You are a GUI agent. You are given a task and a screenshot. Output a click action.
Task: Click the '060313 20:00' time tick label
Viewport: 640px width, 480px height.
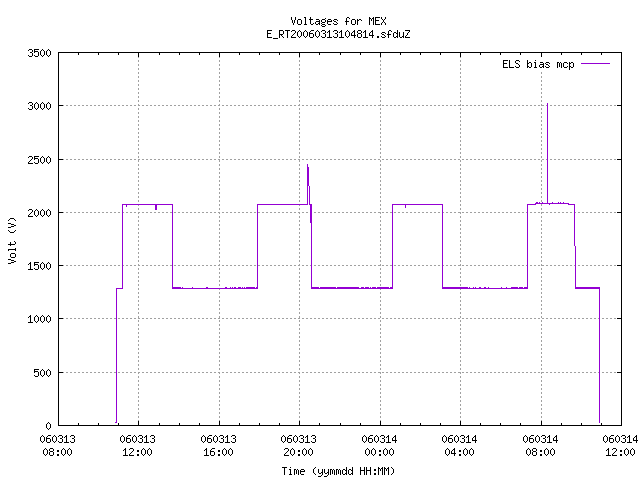[298, 446]
